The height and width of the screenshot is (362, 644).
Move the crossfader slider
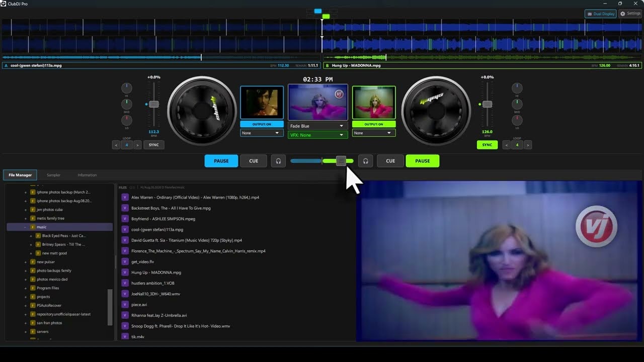pyautogui.click(x=341, y=160)
